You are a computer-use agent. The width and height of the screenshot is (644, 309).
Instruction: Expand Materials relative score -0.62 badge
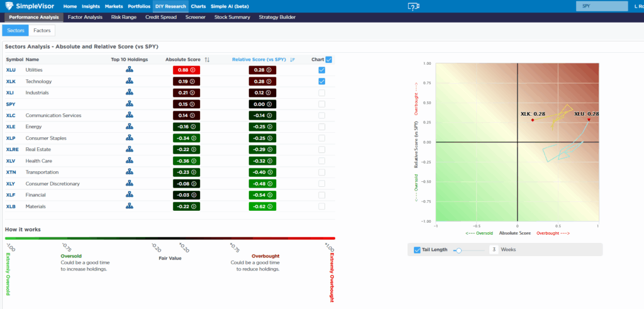[262, 206]
